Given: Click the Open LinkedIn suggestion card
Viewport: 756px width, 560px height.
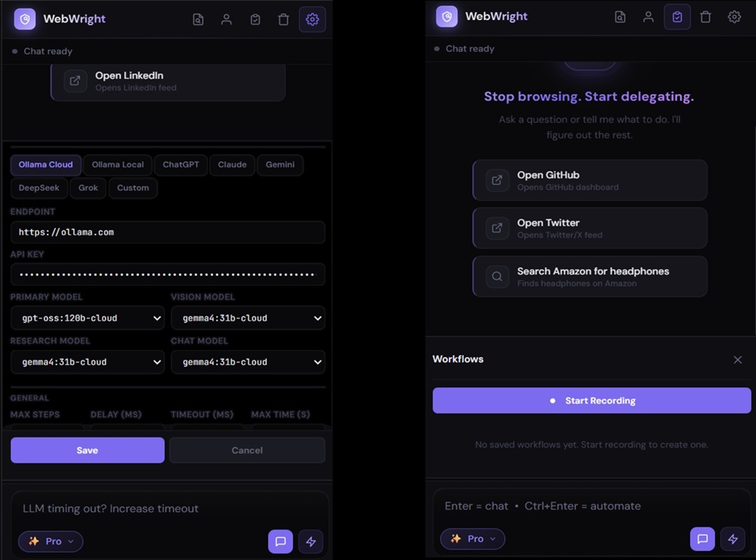Looking at the screenshot, I should click(x=168, y=81).
